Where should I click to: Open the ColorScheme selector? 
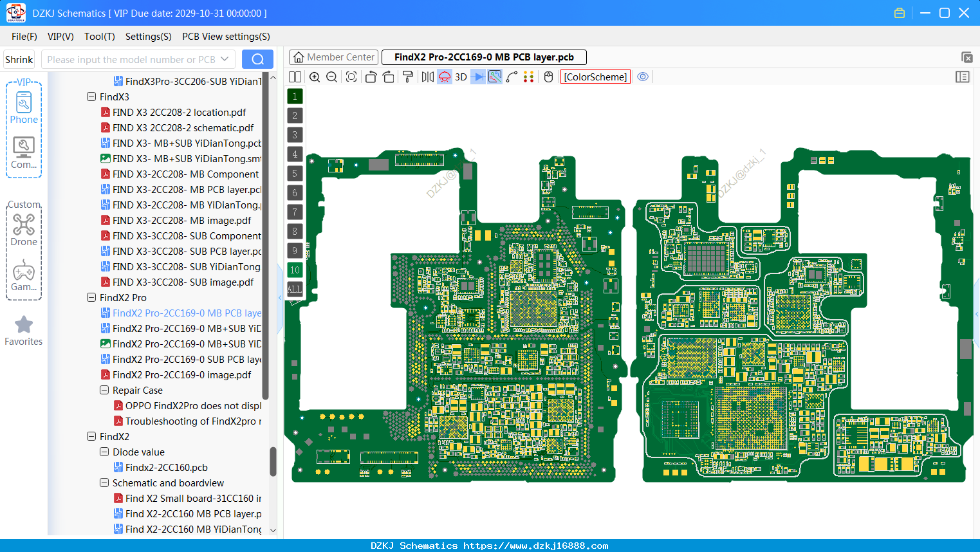tap(595, 77)
